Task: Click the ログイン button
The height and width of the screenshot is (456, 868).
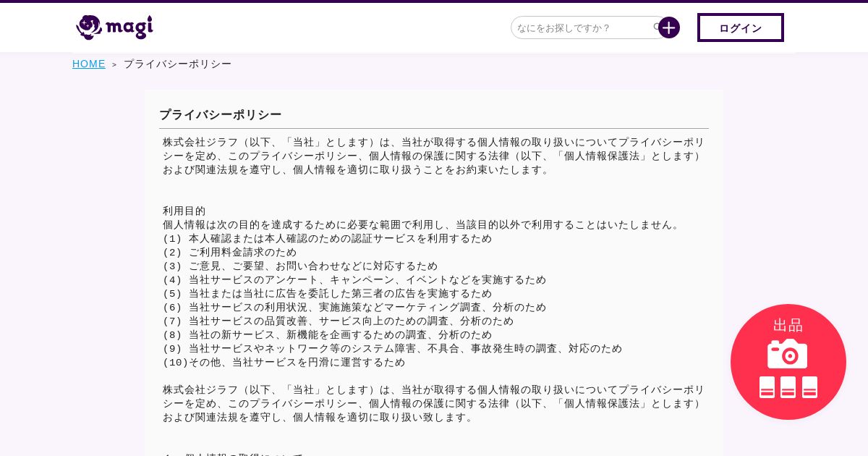Action: [x=741, y=28]
